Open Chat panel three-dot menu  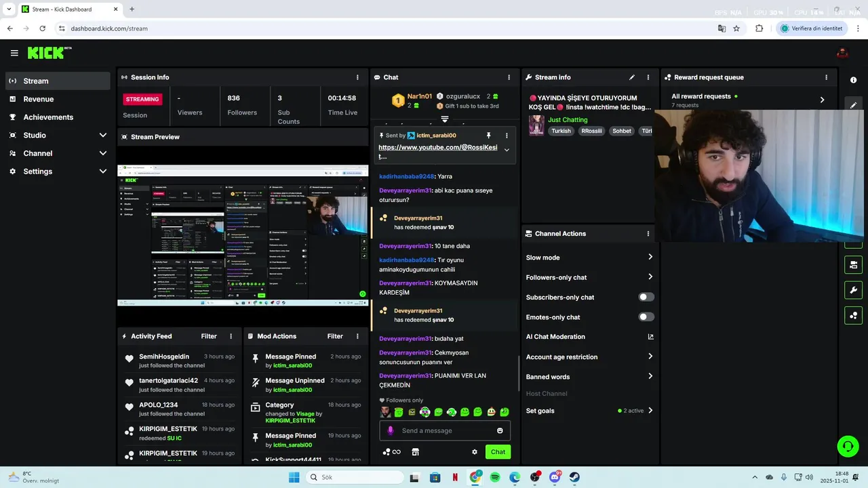coord(509,77)
